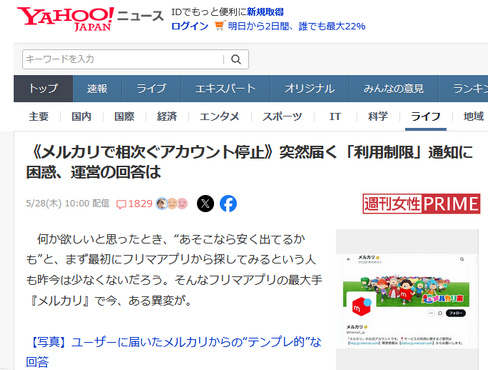Click the article headline メルカリで相次ぐアカウント停止
Image resolution: width=488 pixels, height=370 pixels.
249,162
